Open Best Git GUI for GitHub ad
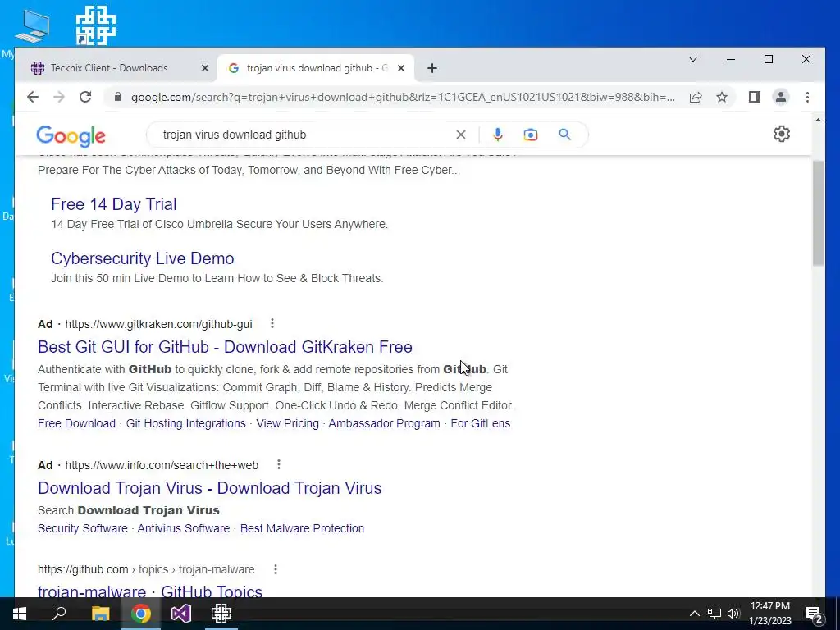Image resolution: width=840 pixels, height=630 pixels. pos(225,347)
